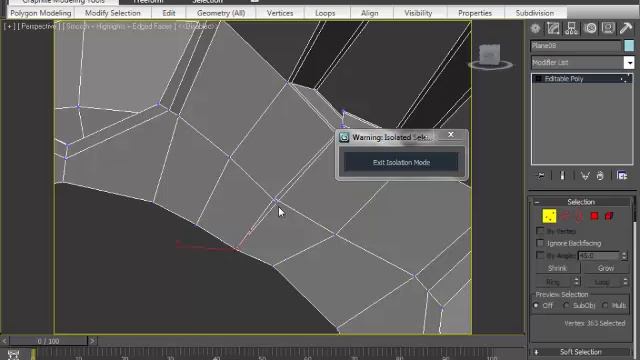Select SubObj preview selection radio

pos(567,305)
